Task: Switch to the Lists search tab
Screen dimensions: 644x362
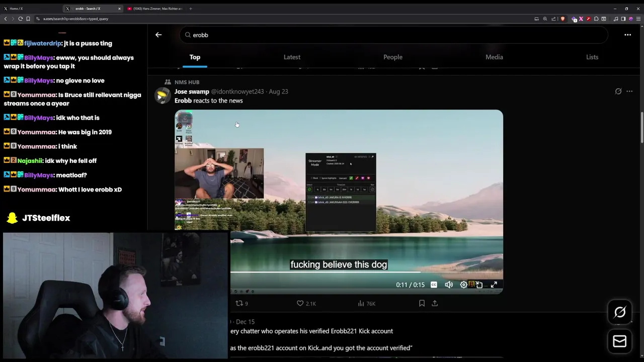Action: tap(592, 57)
